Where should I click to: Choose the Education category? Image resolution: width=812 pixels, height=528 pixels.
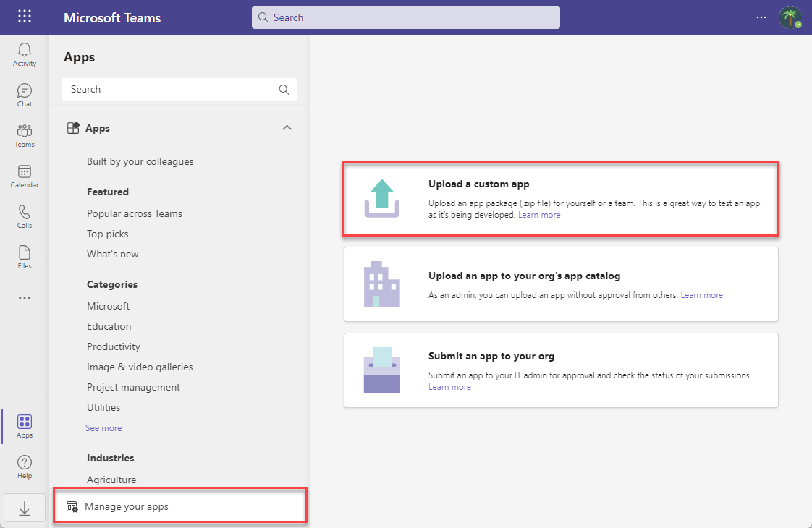point(109,327)
